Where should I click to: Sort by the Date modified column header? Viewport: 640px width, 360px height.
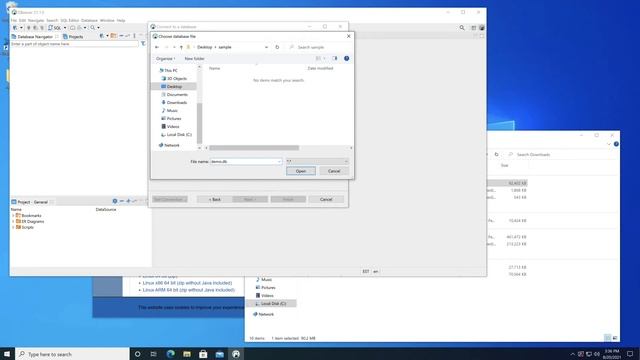click(320, 69)
